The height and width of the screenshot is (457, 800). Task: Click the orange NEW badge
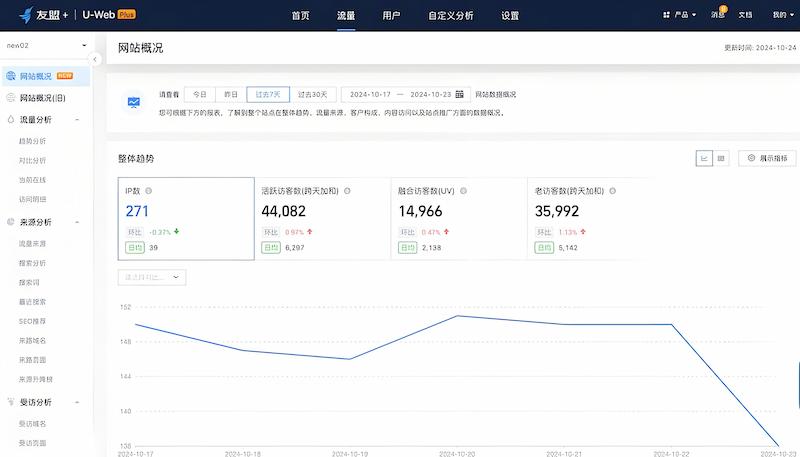pos(65,75)
